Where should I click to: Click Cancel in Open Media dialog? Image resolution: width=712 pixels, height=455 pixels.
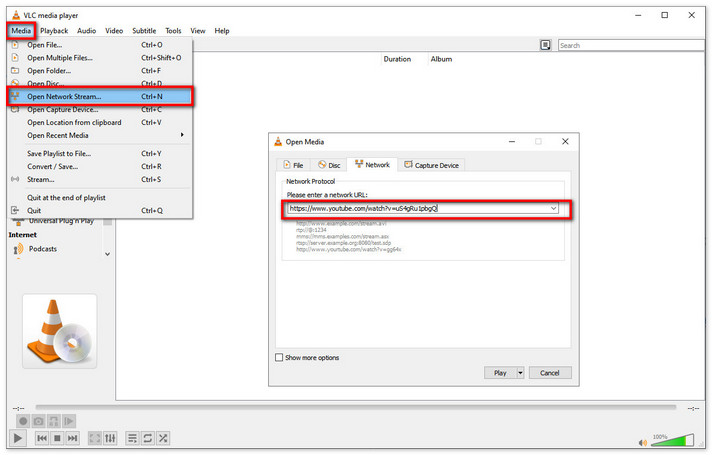click(550, 373)
